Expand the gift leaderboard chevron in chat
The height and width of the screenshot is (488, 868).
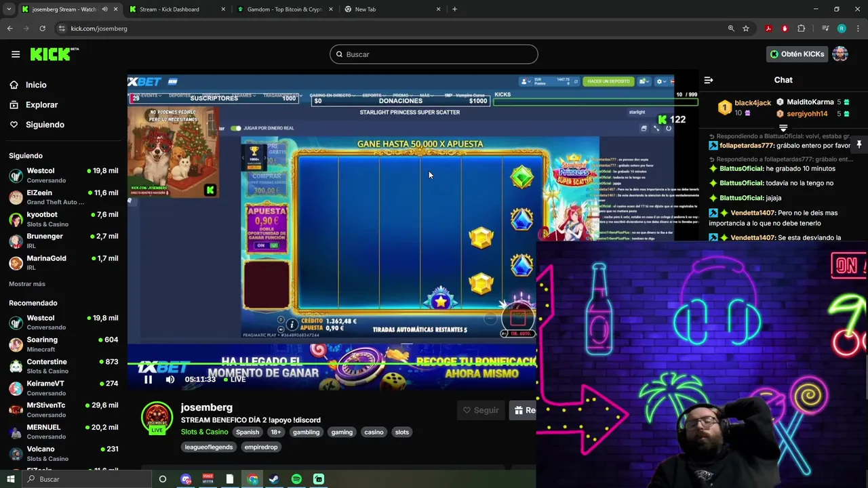click(783, 127)
